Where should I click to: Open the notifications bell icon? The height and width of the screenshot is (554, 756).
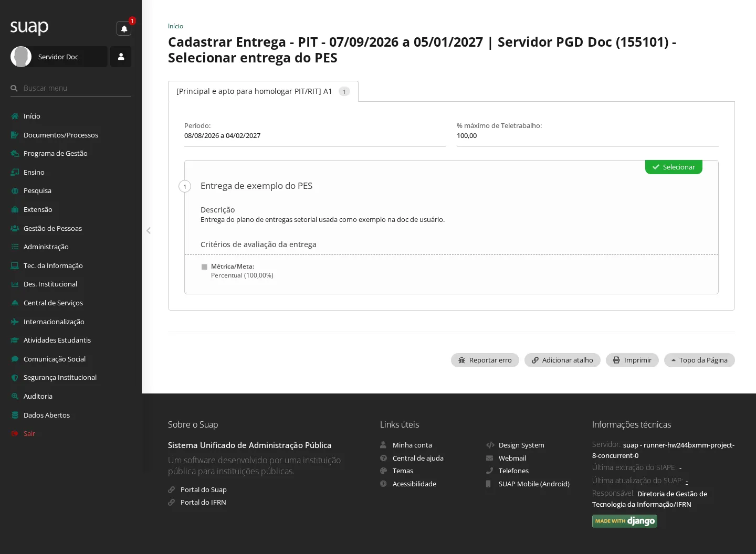click(124, 28)
